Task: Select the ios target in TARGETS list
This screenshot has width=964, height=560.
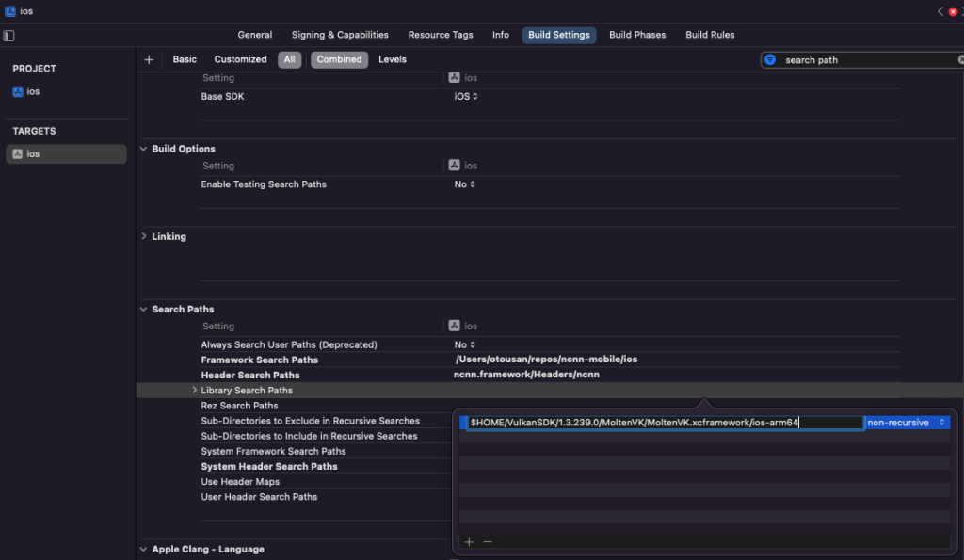Action: point(67,153)
